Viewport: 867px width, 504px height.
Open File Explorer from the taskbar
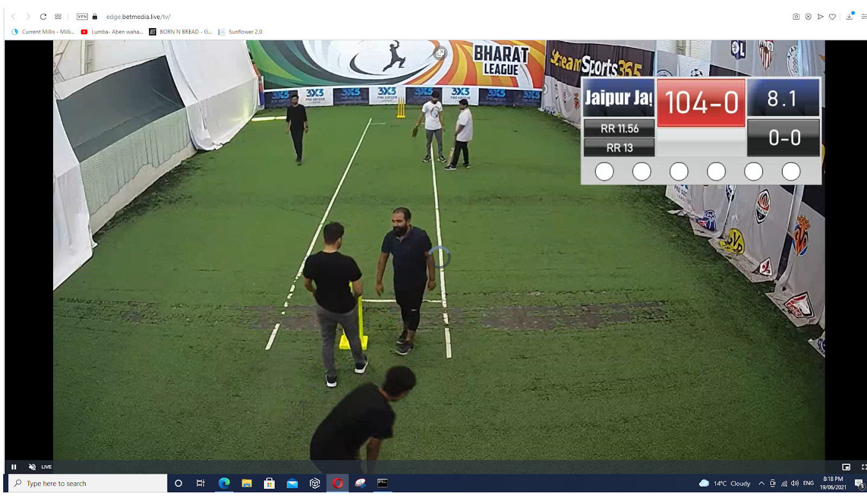tap(247, 483)
